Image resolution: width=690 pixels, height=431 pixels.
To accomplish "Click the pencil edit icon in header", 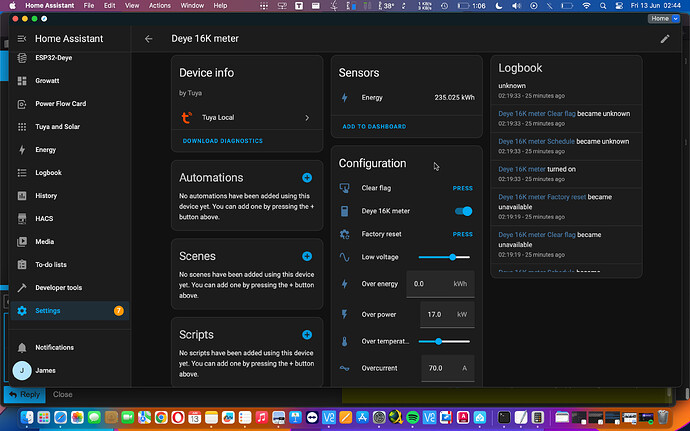I will pyautogui.click(x=665, y=39).
